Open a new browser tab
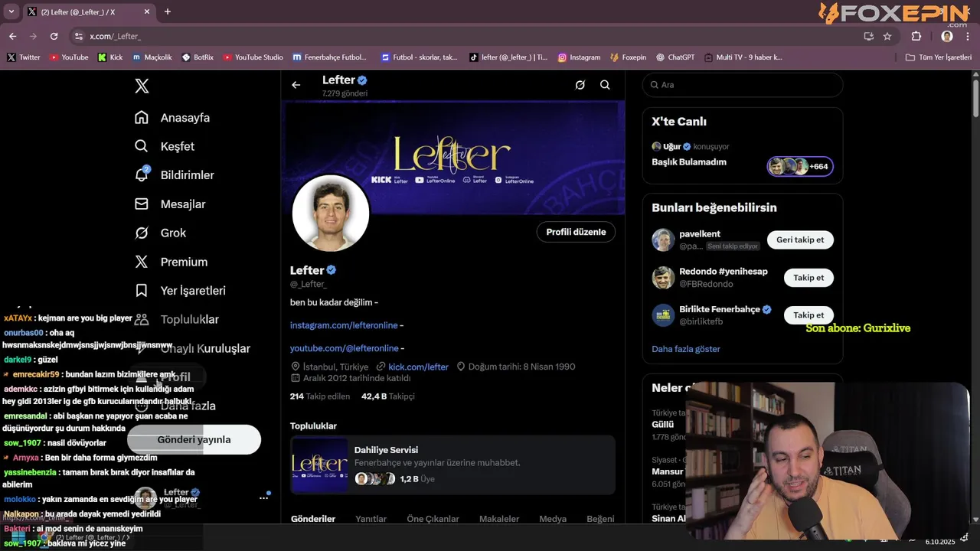The width and height of the screenshot is (980, 551). tap(168, 11)
